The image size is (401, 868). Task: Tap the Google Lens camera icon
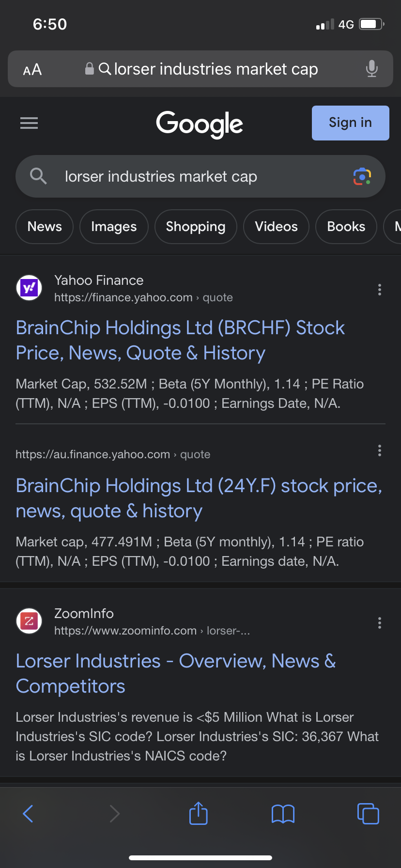tap(362, 177)
